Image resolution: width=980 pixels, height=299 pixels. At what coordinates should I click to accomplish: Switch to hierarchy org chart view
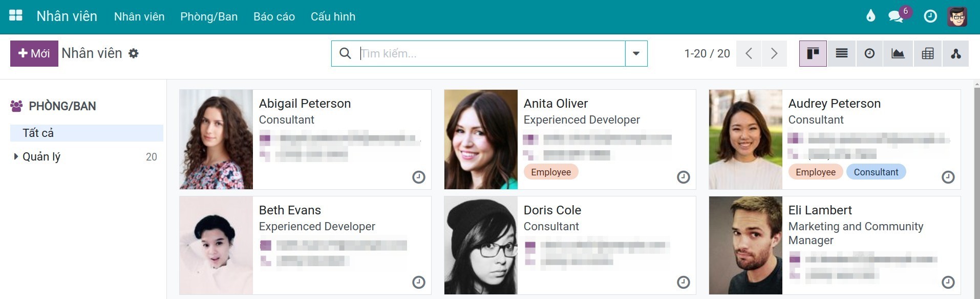click(955, 53)
